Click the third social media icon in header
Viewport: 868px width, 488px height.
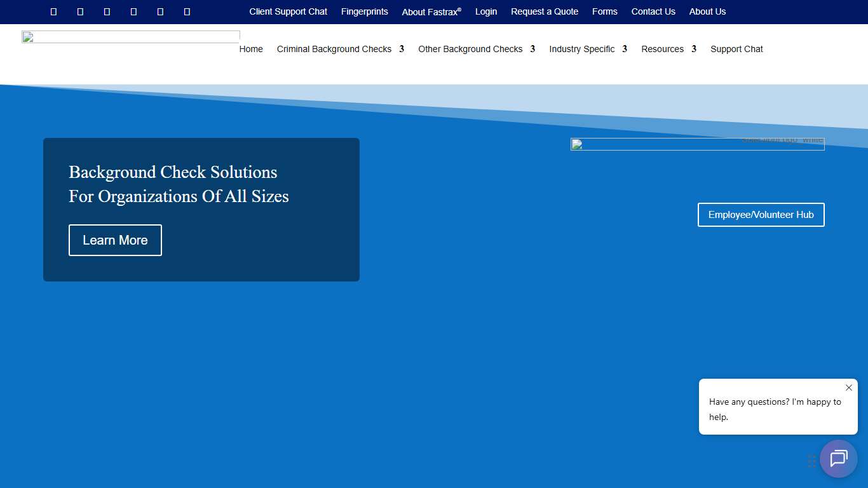pos(107,11)
